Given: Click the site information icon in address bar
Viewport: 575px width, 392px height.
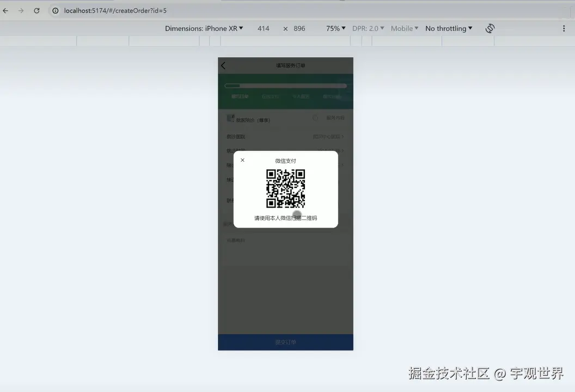Looking at the screenshot, I should pyautogui.click(x=56, y=11).
